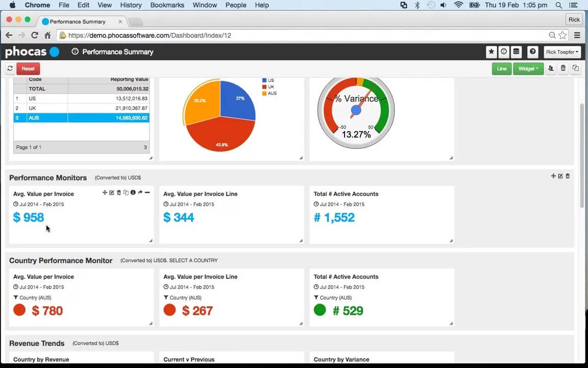Screen dimensions: 588x368
Task: Select the AUS row in the table
Action: point(82,118)
